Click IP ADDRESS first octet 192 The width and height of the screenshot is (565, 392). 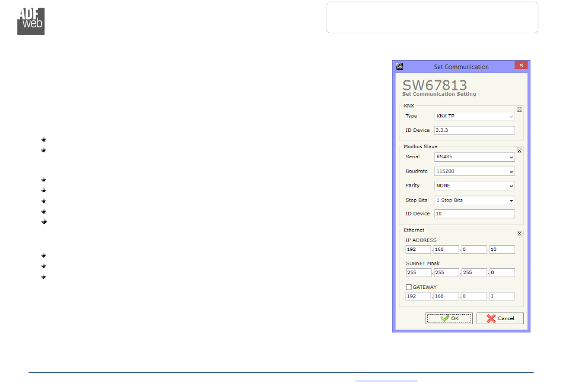tap(418, 249)
